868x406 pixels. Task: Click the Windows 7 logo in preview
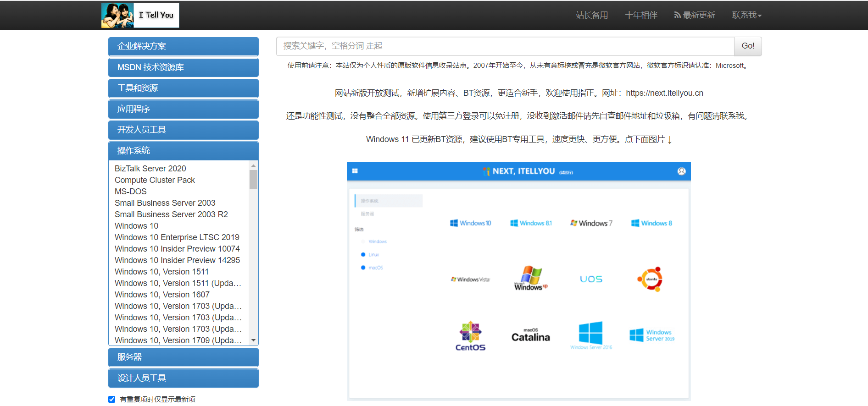(591, 223)
